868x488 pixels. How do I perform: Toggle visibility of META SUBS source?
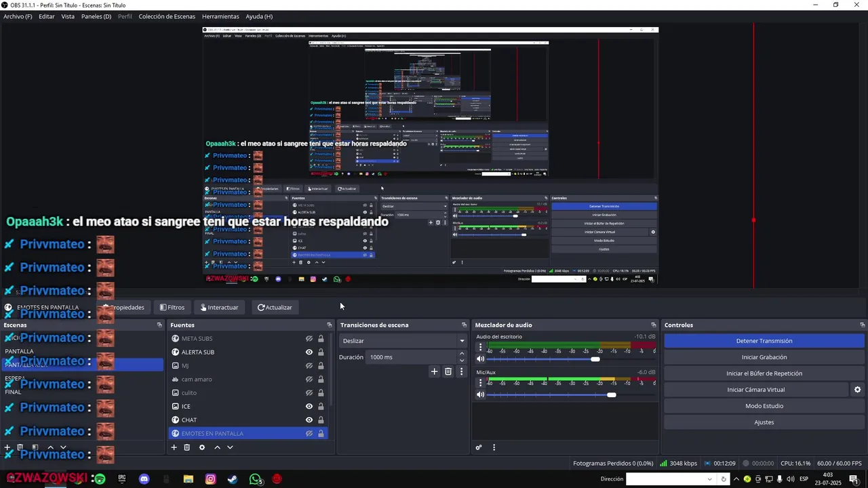(309, 339)
